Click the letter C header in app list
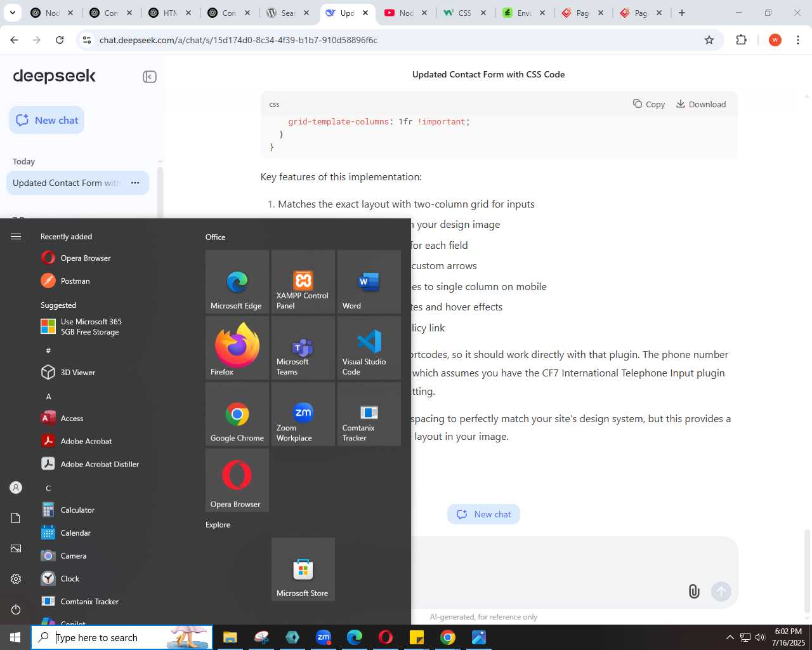Screen dimensions: 812x650 coord(48,488)
